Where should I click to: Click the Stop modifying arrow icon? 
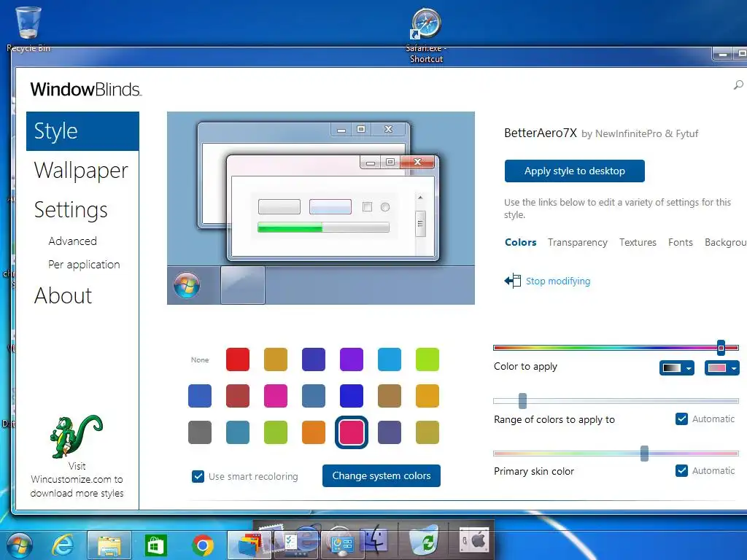[x=513, y=281]
